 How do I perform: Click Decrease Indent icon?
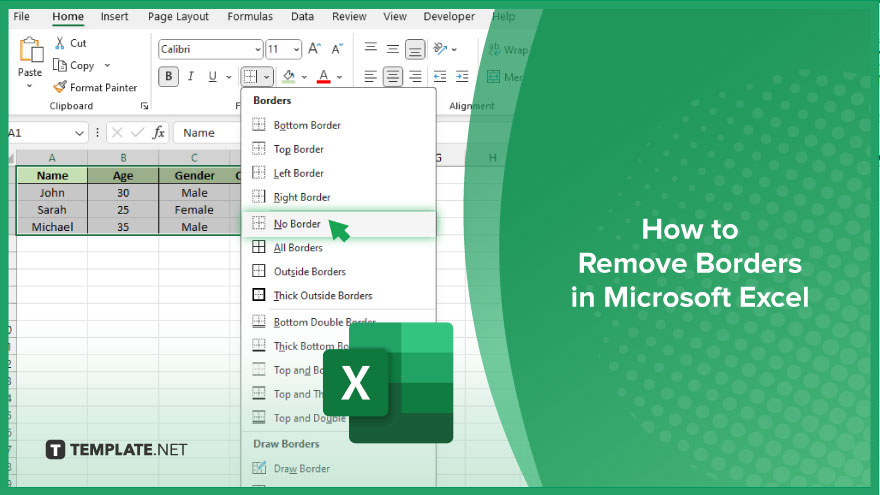(440, 76)
